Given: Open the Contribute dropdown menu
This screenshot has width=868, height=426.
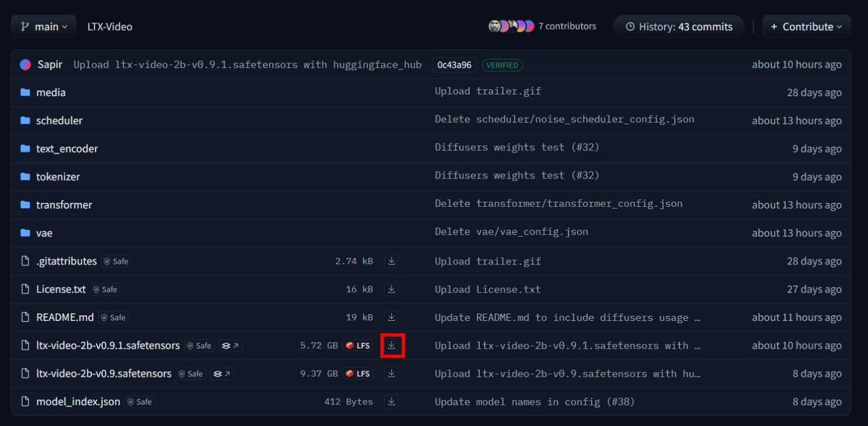Looking at the screenshot, I should pyautogui.click(x=806, y=27).
